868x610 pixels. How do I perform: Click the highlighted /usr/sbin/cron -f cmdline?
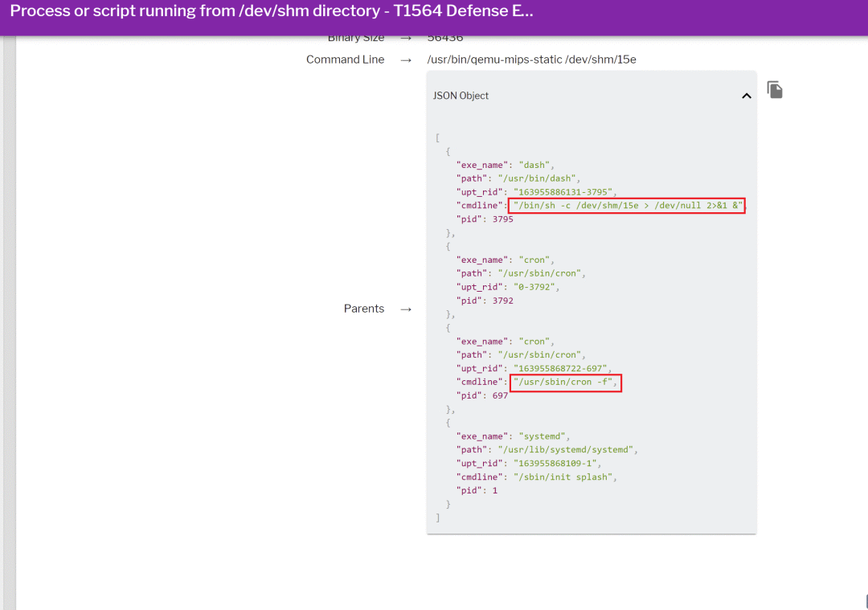coord(566,383)
